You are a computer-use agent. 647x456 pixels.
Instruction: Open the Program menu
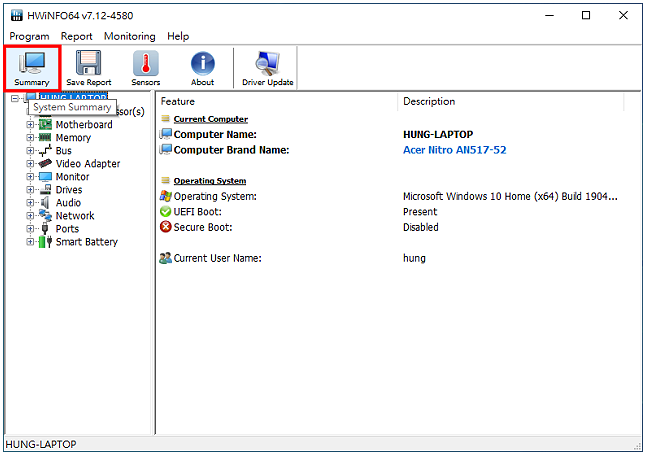click(29, 36)
